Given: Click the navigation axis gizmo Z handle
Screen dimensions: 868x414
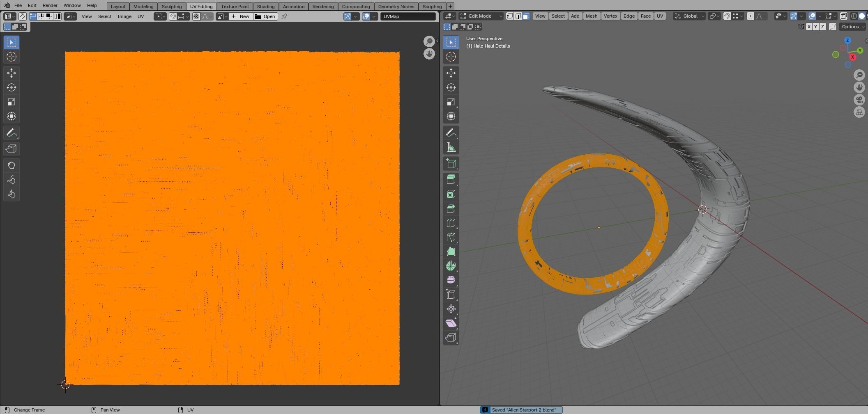Looking at the screenshot, I should click(x=847, y=41).
